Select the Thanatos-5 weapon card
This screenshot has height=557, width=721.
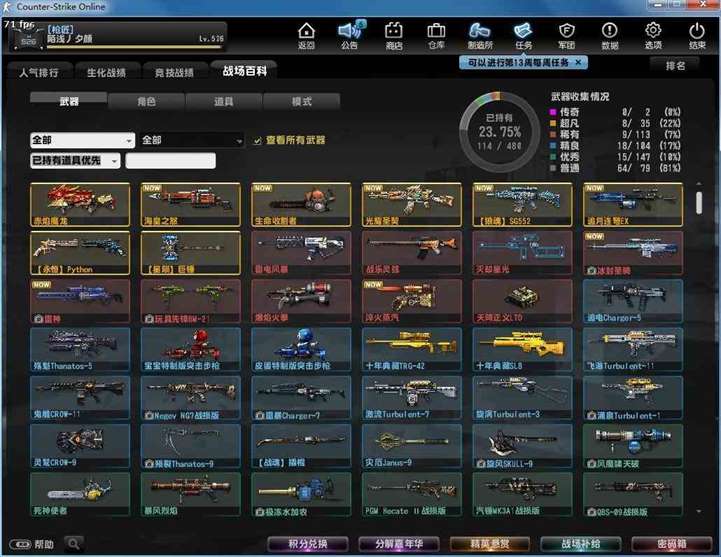tap(80, 350)
